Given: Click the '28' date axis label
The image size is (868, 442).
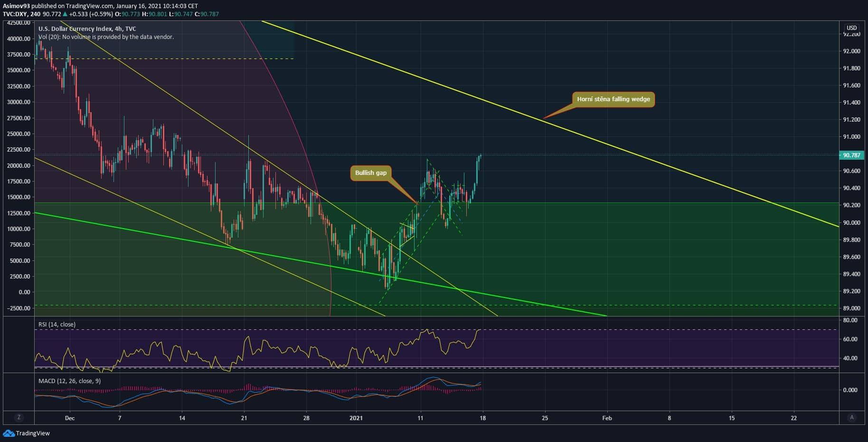Looking at the screenshot, I should coord(306,418).
